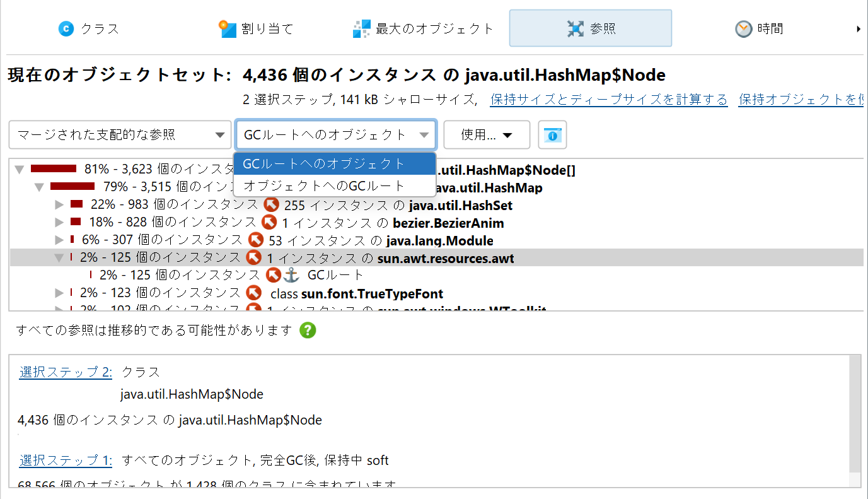Viewport: 868px width, 499px height.
Task: Select class sun.font.TrueTypeFont row
Action: click(x=436, y=293)
